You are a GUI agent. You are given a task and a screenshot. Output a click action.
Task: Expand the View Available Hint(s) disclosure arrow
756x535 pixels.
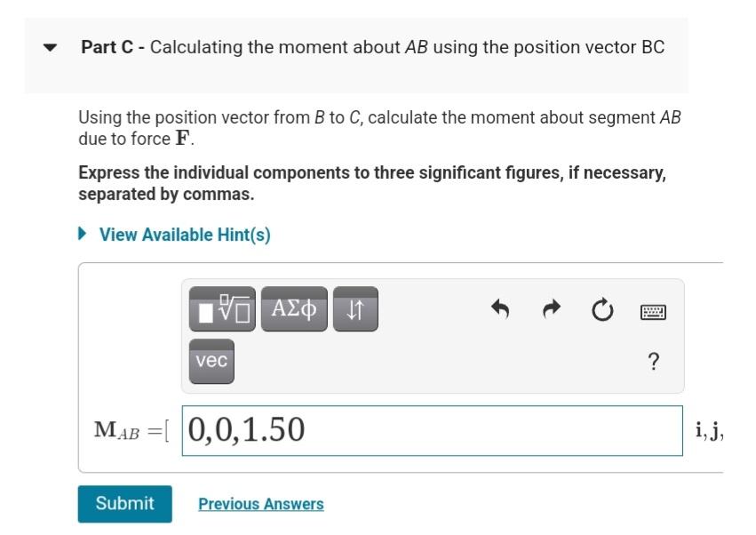coord(83,234)
